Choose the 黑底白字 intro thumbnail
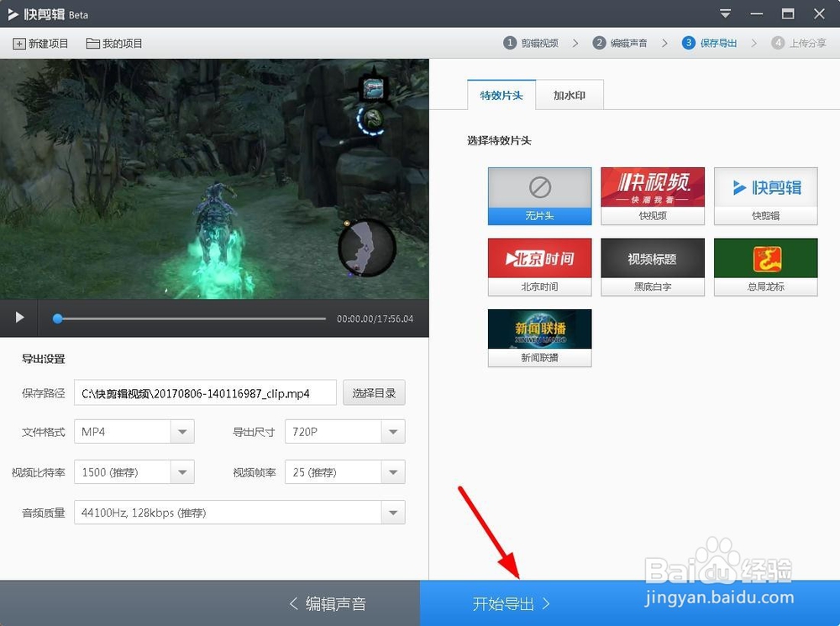This screenshot has width=840, height=626. pyautogui.click(x=653, y=267)
